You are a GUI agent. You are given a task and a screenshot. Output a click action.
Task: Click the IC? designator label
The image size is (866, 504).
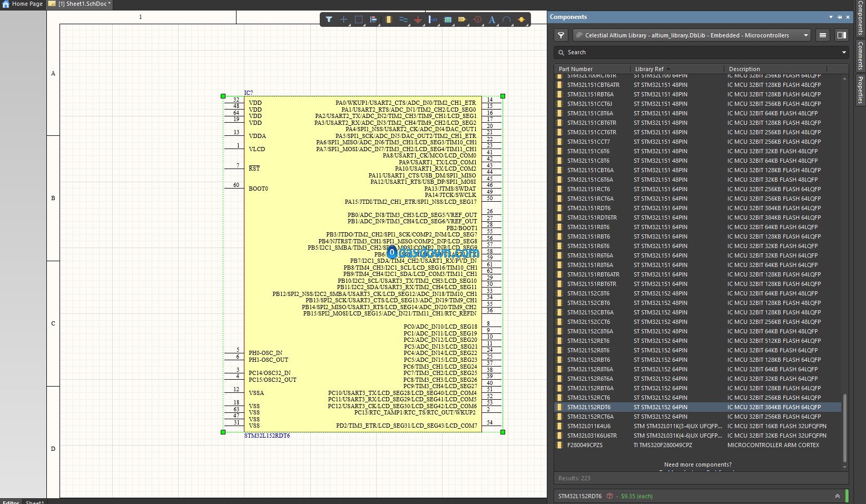click(x=248, y=93)
